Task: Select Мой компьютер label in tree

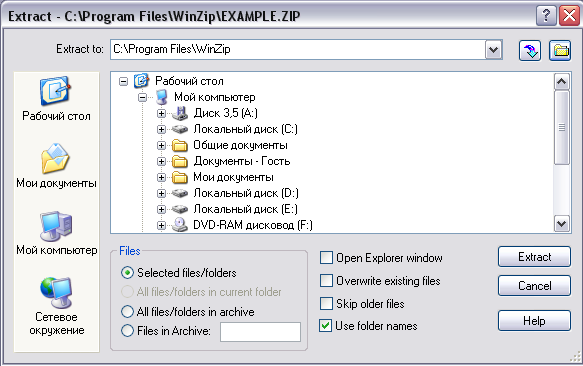Action: pyautogui.click(x=215, y=97)
